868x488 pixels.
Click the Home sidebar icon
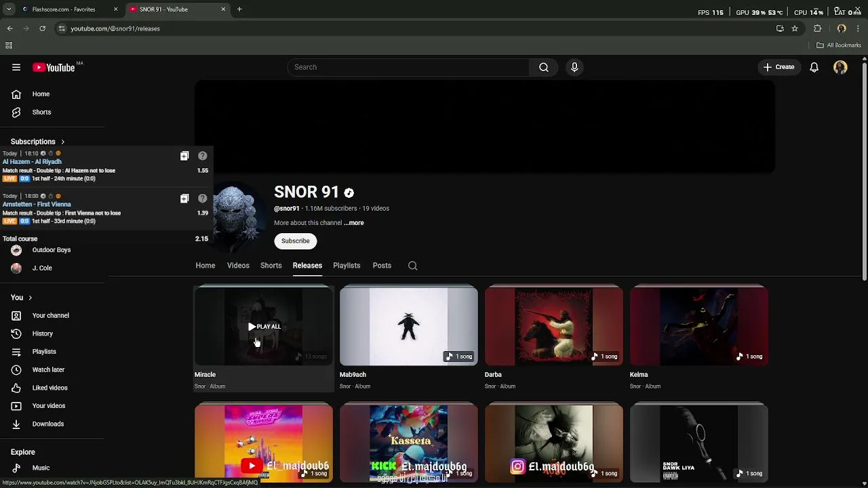(x=16, y=94)
